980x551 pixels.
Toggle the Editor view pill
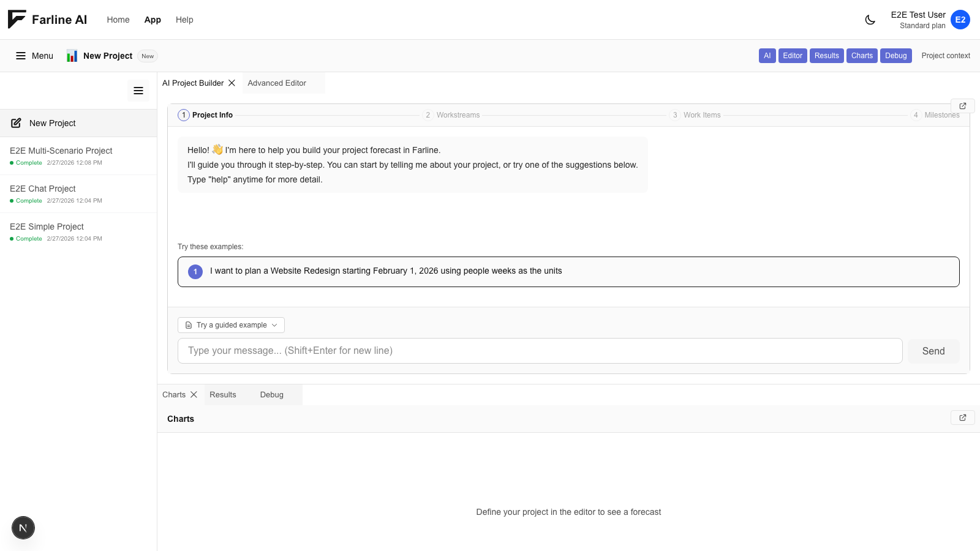click(x=793, y=55)
